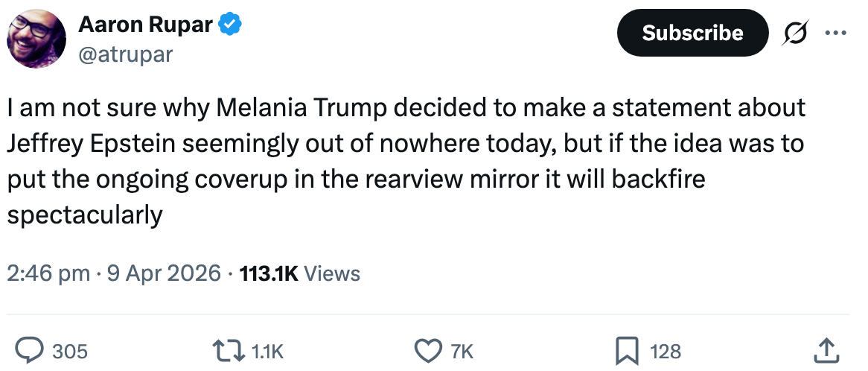Click the 7K likes count
868x371 pixels.
tap(462, 351)
